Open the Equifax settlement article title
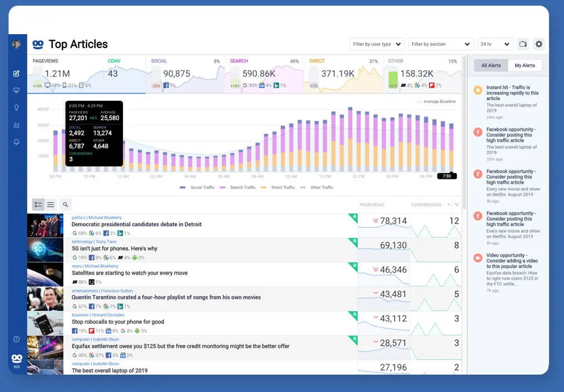This screenshot has width=564, height=392. (181, 346)
